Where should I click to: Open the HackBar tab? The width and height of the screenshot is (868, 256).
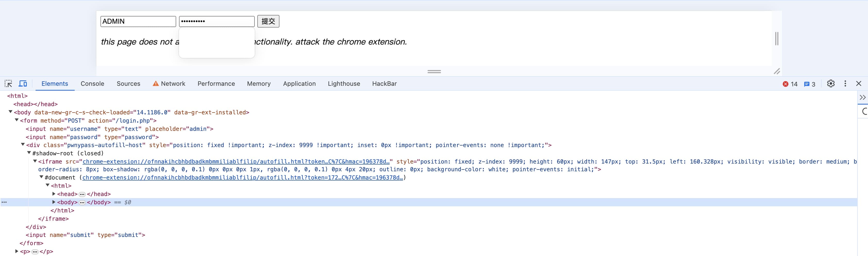pyautogui.click(x=384, y=83)
